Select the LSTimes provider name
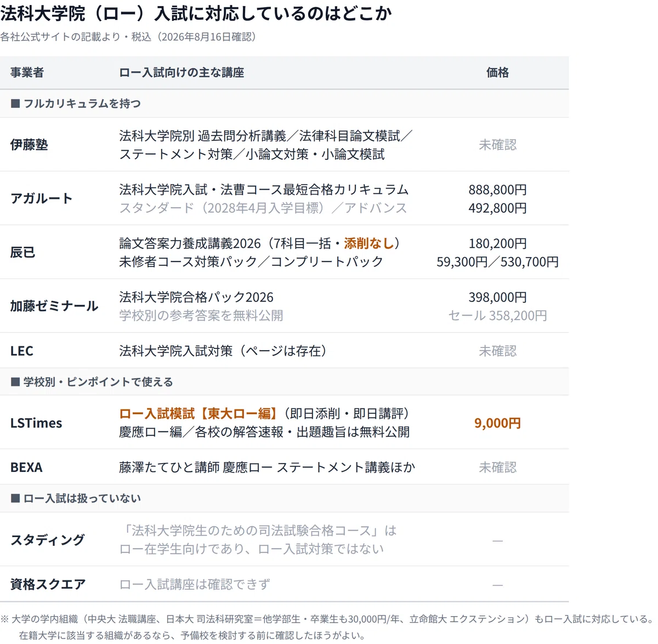658x644 pixels. 36,423
